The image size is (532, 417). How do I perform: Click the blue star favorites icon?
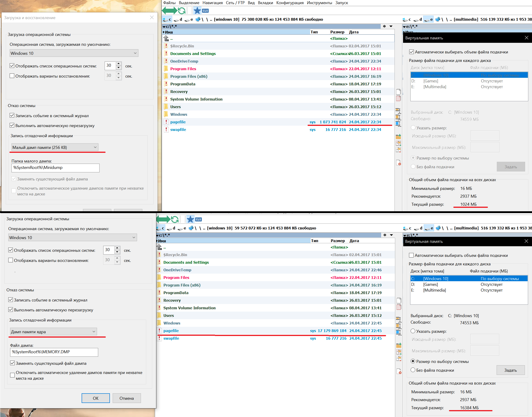(x=197, y=11)
